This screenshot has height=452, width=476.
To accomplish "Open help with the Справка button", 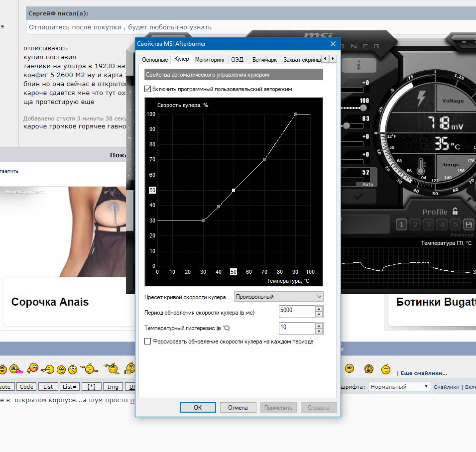I will (319, 407).
